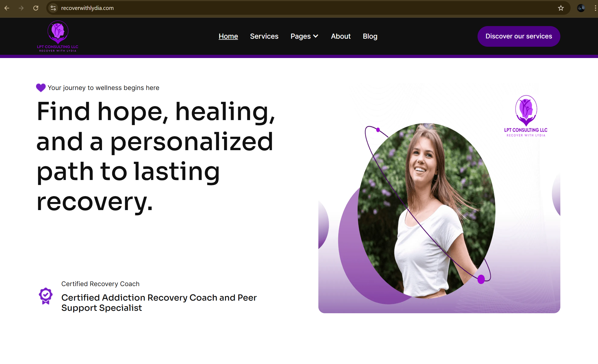
Task: Click the LPT Consulting logo on hero image
Action: click(x=526, y=116)
